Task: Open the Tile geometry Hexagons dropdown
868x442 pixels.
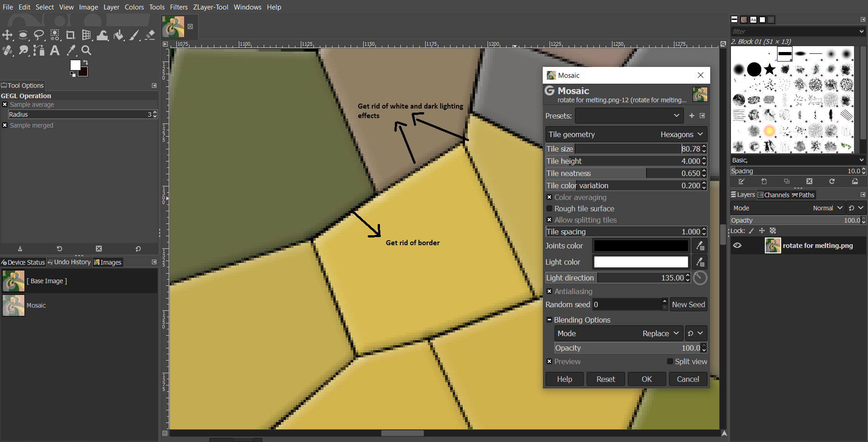Action: click(x=626, y=134)
